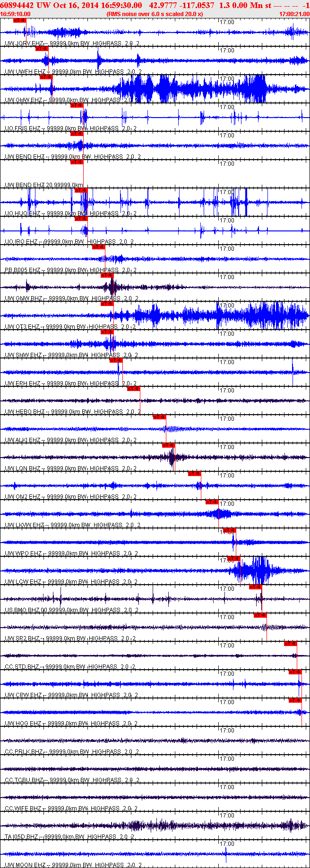Click the UW EPH EHZ station label
The width and height of the screenshot is (310, 868).
(70, 383)
